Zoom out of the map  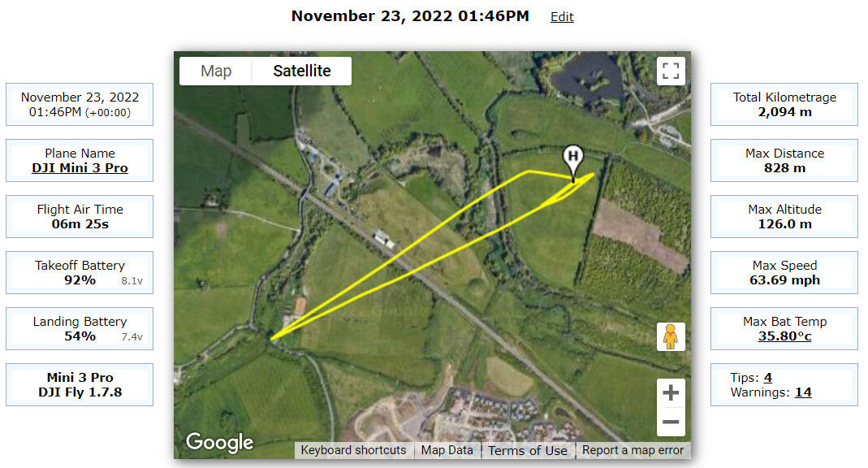(671, 422)
